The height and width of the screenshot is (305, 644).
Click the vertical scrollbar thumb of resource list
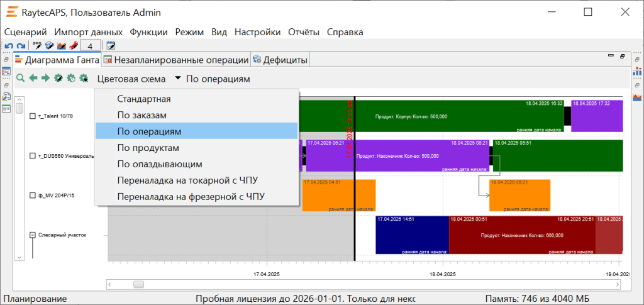click(19, 108)
